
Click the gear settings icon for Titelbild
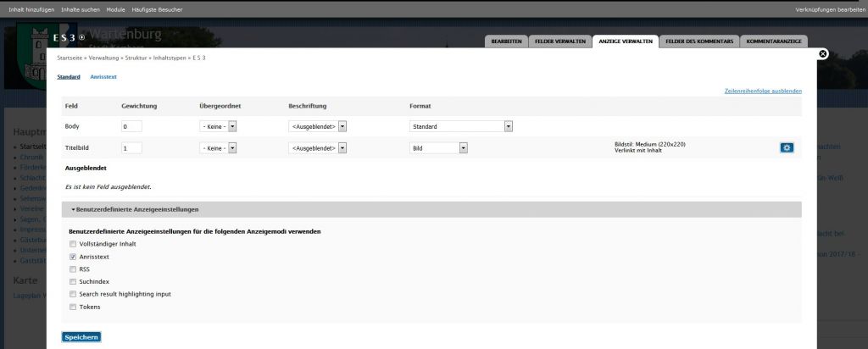pyautogui.click(x=787, y=147)
